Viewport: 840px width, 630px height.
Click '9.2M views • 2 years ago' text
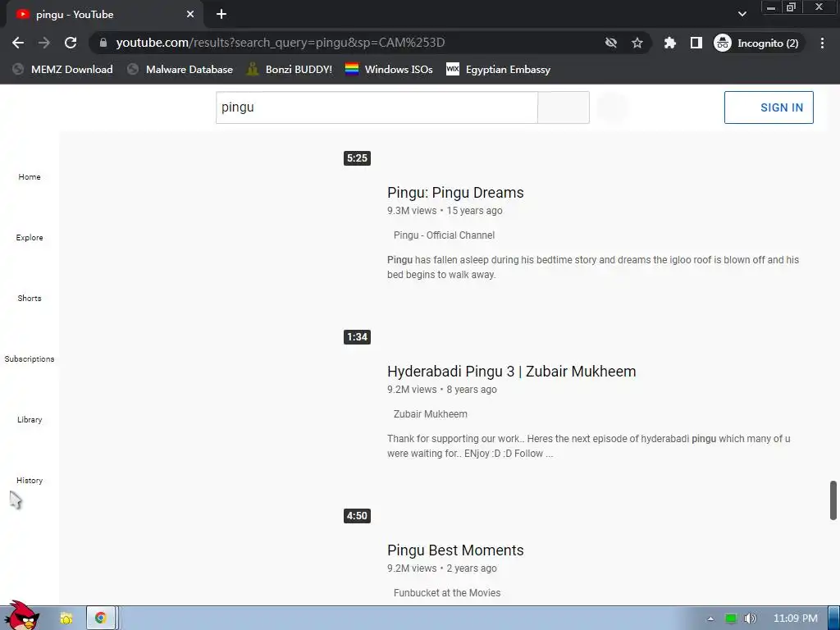[442, 568]
